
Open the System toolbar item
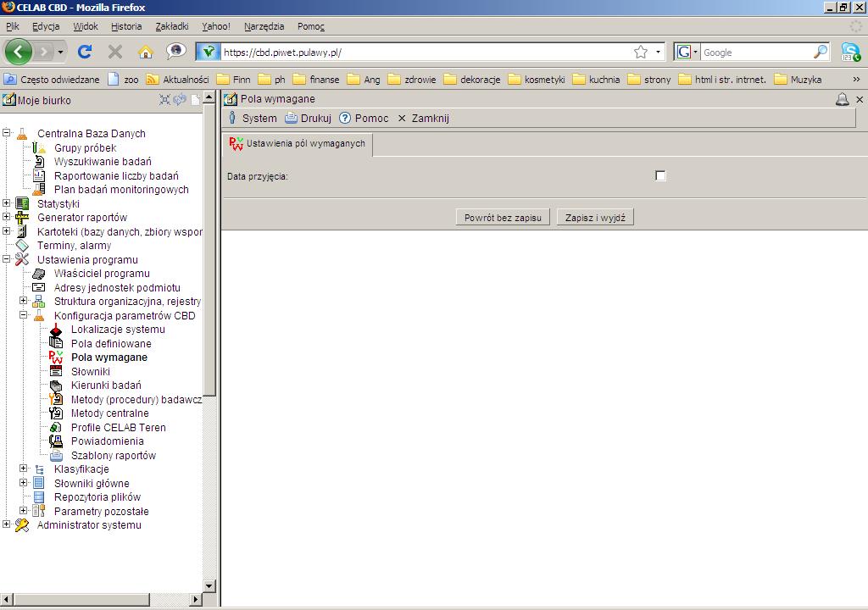pos(253,118)
